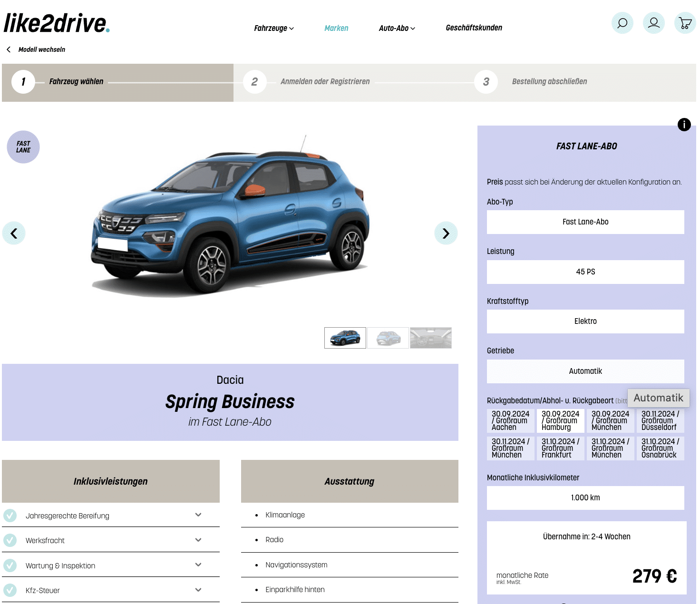Open the user account icon
This screenshot has height=604, width=700.
click(654, 23)
